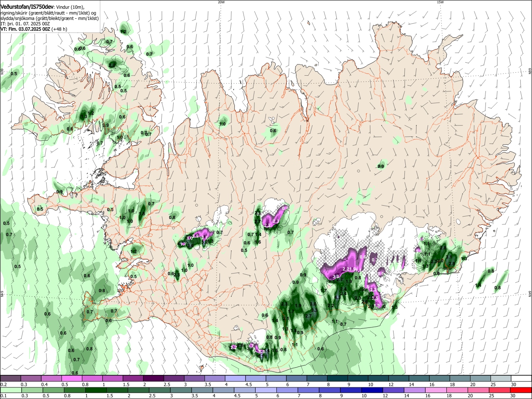
Task: Click the VT: Fim. 03.07.2025 00Z (+48 h) line
Action: (x=34, y=29)
